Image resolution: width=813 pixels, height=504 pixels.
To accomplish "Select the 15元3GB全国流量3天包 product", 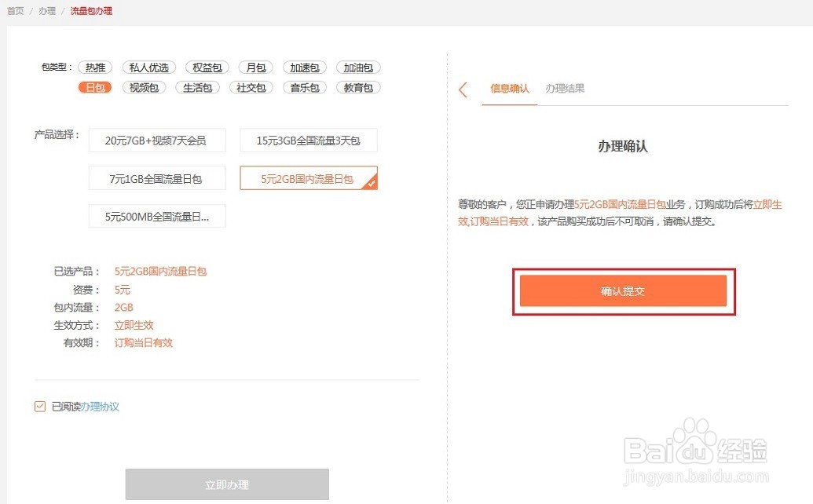I will coord(308,140).
